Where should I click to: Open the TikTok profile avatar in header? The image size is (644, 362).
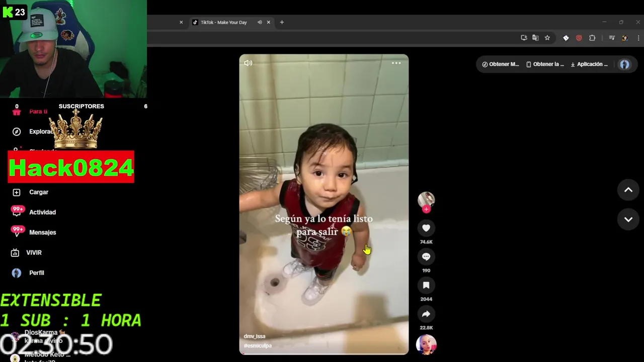coord(624,64)
